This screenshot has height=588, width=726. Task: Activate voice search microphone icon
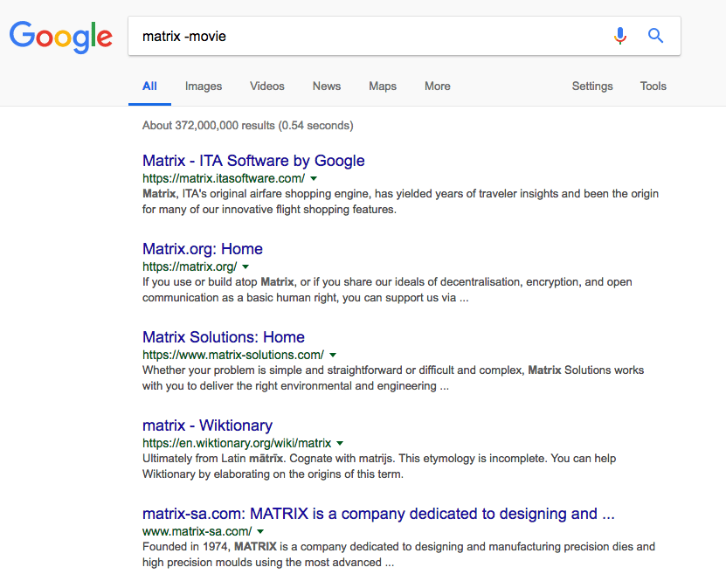(x=620, y=36)
